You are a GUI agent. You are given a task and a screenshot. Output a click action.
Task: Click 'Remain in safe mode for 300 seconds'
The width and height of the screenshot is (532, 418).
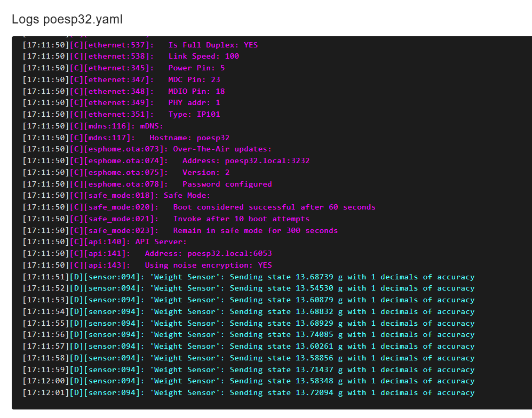click(x=256, y=230)
